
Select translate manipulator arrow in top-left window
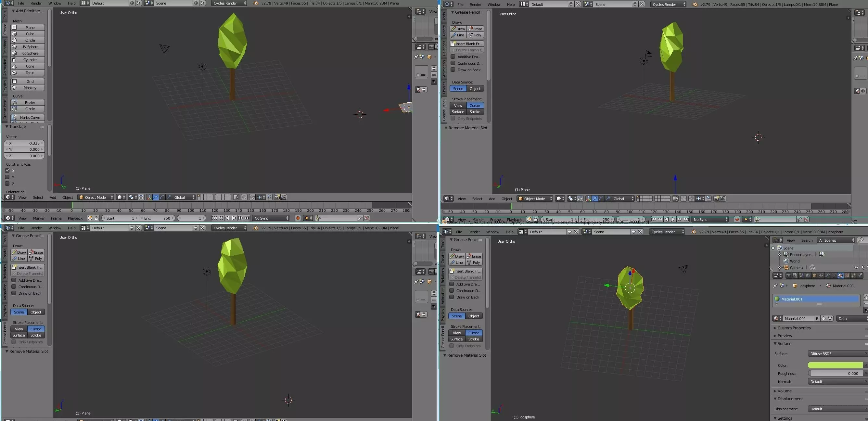(x=156, y=198)
